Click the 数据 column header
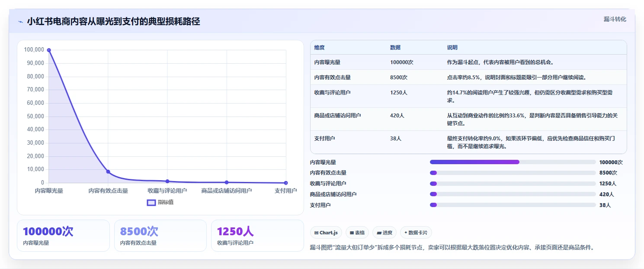This screenshot has width=644, height=269. (395, 48)
